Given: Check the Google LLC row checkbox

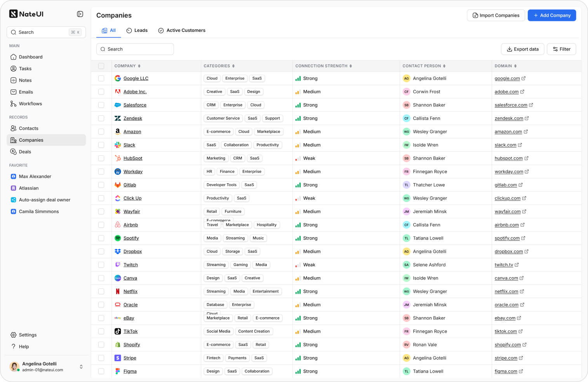Looking at the screenshot, I should [x=101, y=78].
